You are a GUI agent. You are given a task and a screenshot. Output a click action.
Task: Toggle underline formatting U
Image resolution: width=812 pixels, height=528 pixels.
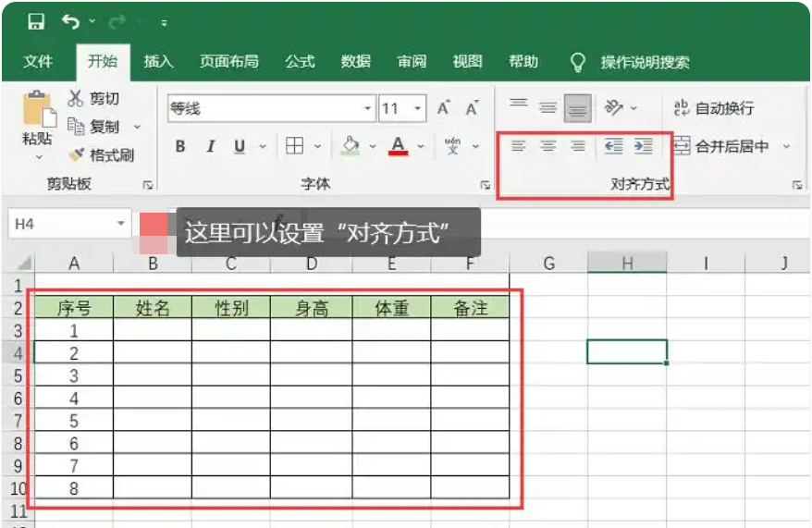pyautogui.click(x=240, y=146)
